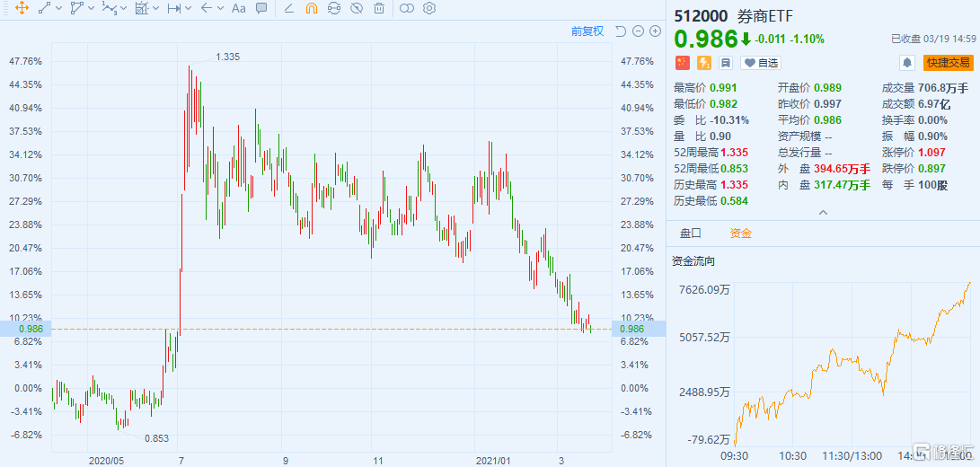Click the zoom out minus icon
Image resolution: width=980 pixels, height=467 pixels.
pyautogui.click(x=638, y=31)
